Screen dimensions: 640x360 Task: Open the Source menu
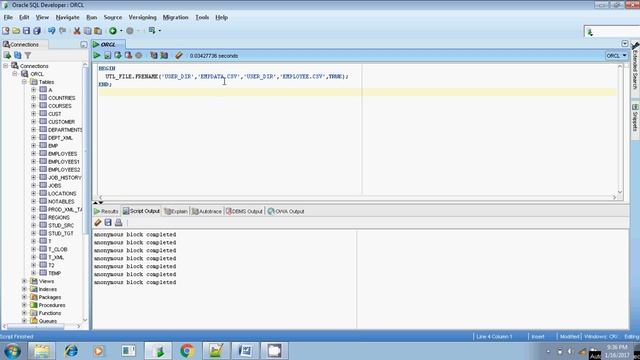point(113,18)
